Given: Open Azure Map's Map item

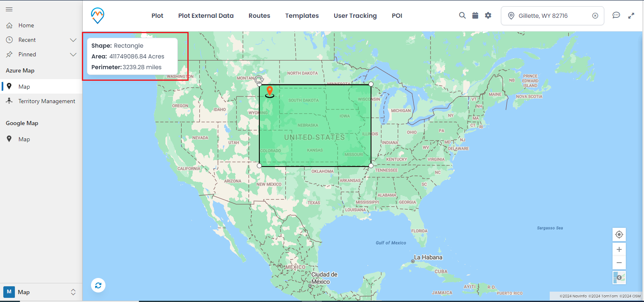Looking at the screenshot, I should click(41, 87).
